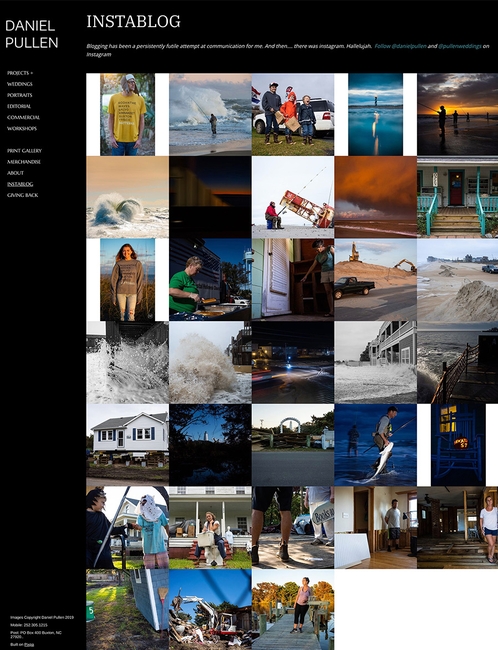
Task: Open photo of woman standing on dock
Action: [293, 609]
